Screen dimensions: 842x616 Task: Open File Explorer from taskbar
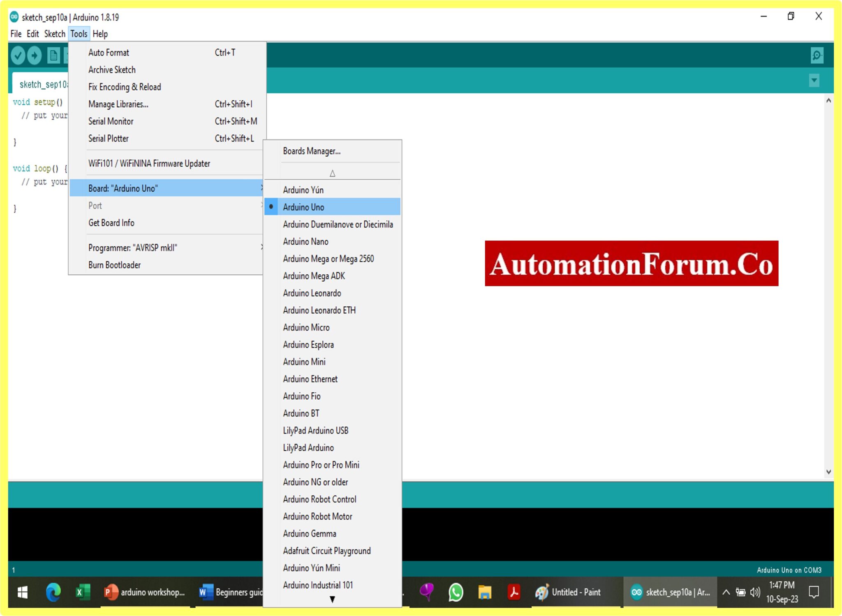point(485,592)
